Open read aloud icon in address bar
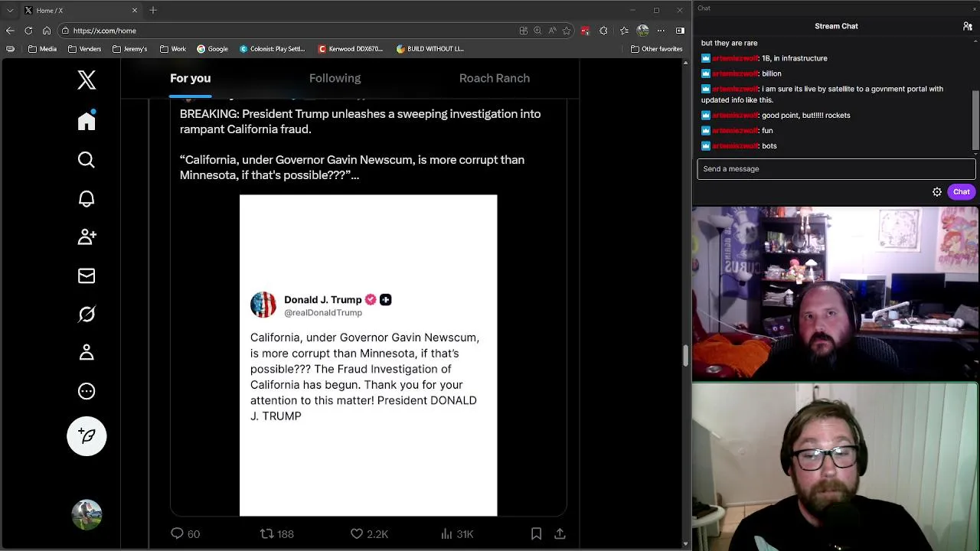Screen dimensions: 980x551 [x=552, y=31]
